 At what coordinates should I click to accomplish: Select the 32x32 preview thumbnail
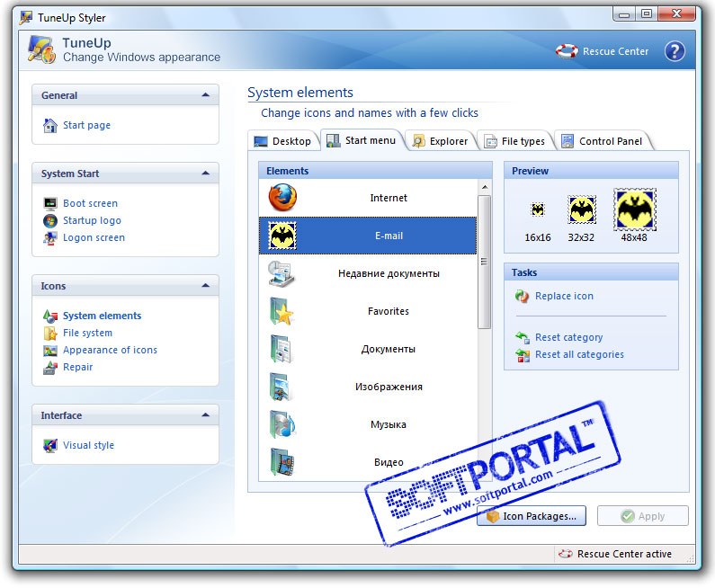pos(582,209)
